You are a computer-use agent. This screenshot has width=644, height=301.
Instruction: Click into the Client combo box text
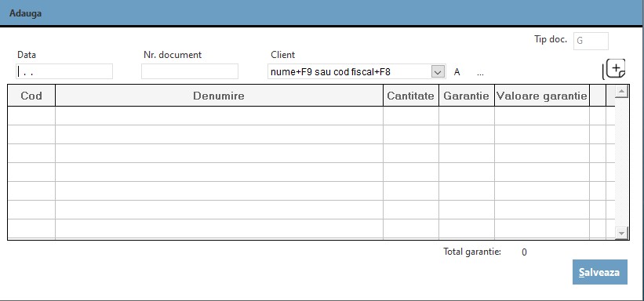350,72
